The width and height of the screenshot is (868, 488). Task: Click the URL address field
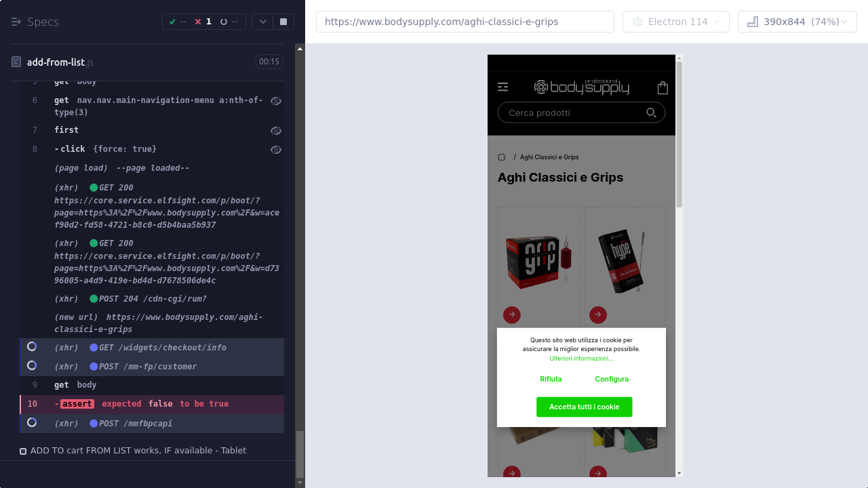click(x=465, y=22)
